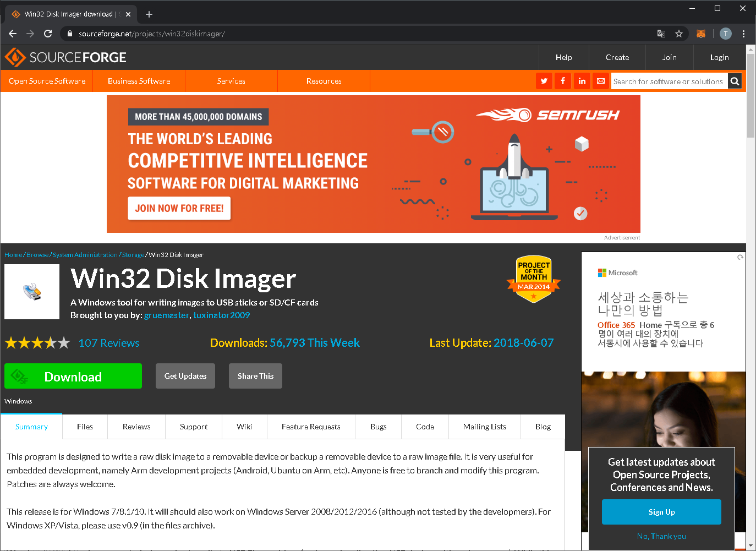Click the address bar URL
This screenshot has width=756, height=551.
(151, 34)
